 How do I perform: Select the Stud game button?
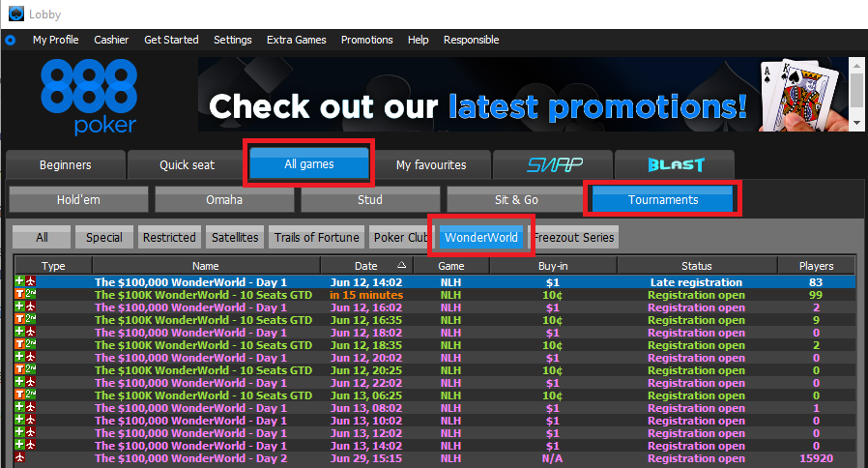click(370, 199)
